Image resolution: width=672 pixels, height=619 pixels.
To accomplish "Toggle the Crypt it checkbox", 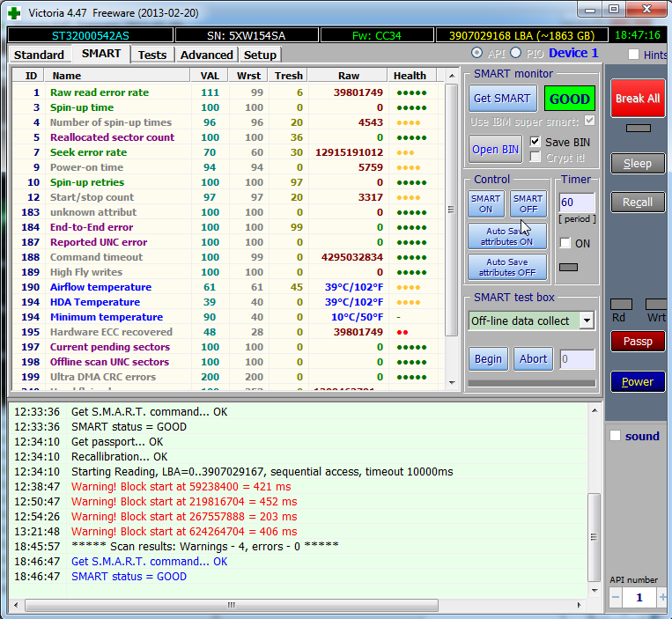I will click(535, 157).
